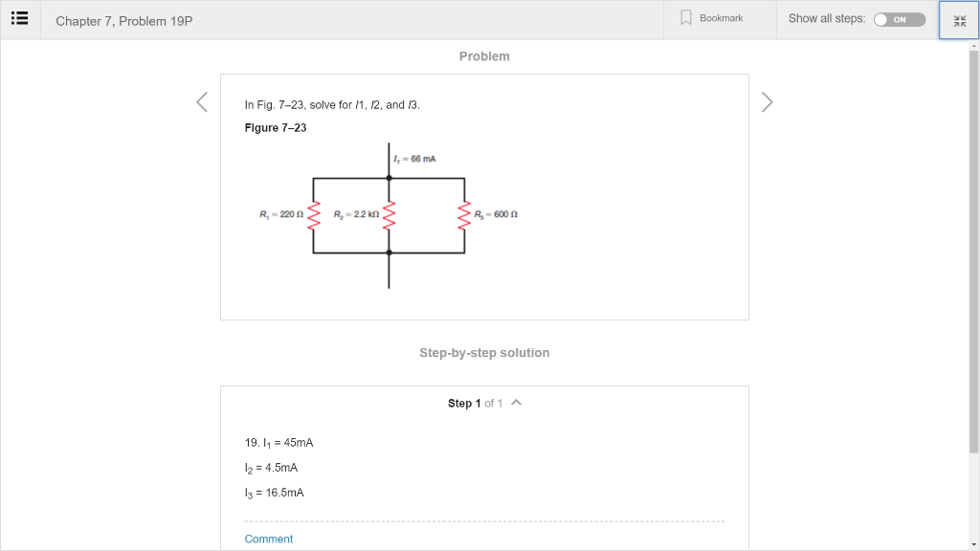980x551 pixels.
Task: Open the Comment link
Action: click(268, 539)
